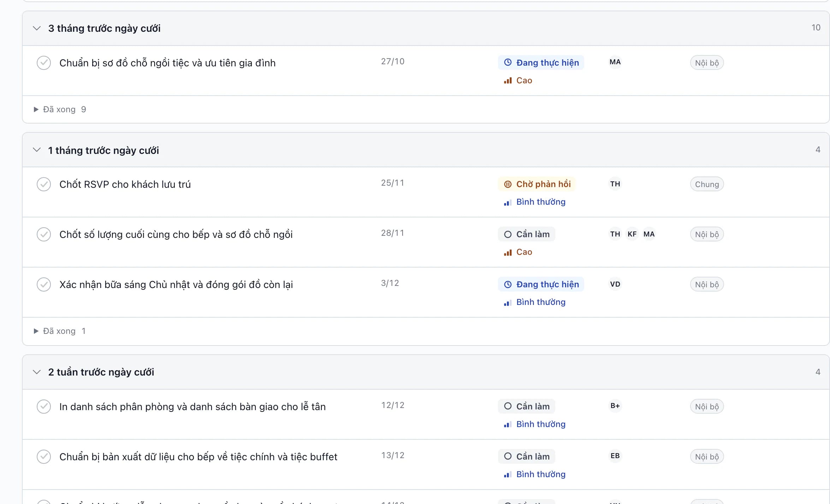Click the KF assignee avatar

632,234
